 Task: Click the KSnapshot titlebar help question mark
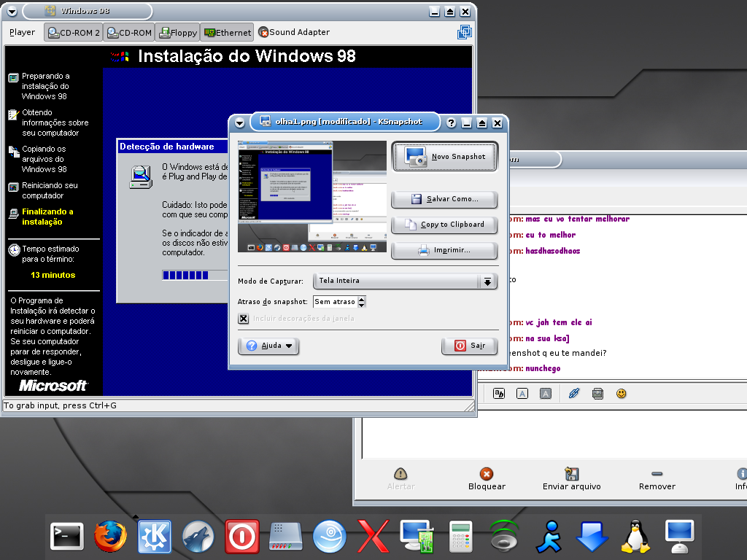(451, 122)
